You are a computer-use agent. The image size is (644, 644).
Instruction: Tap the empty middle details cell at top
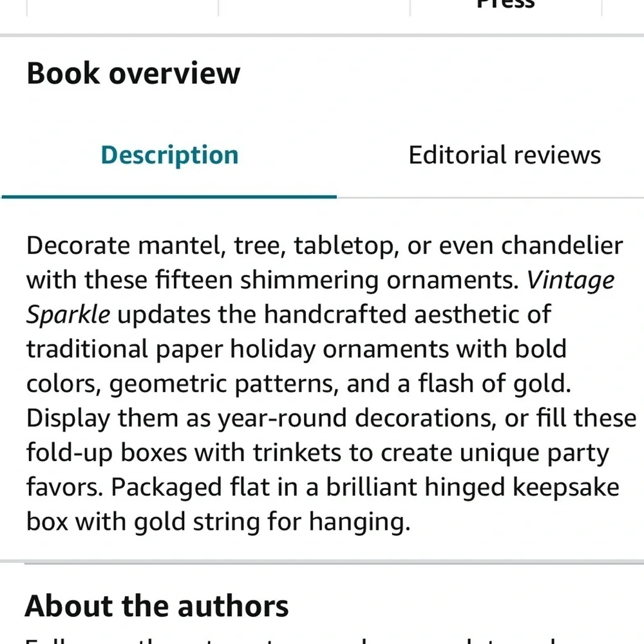pos(314,6)
